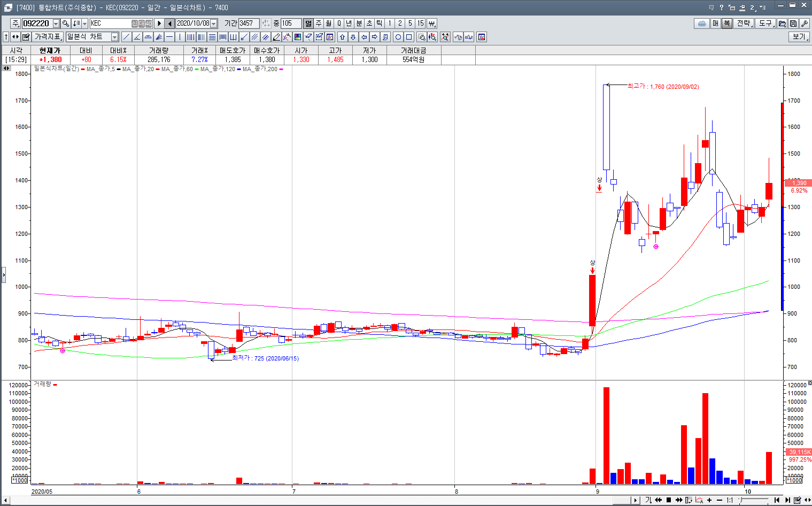Click the 기간 period input field 3457
The height and width of the screenshot is (506, 812).
(x=249, y=24)
